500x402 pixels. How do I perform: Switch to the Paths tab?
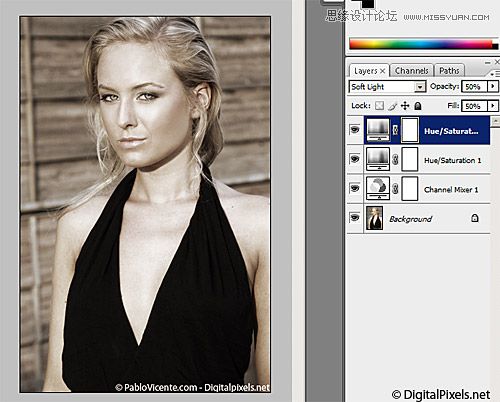coord(449,71)
